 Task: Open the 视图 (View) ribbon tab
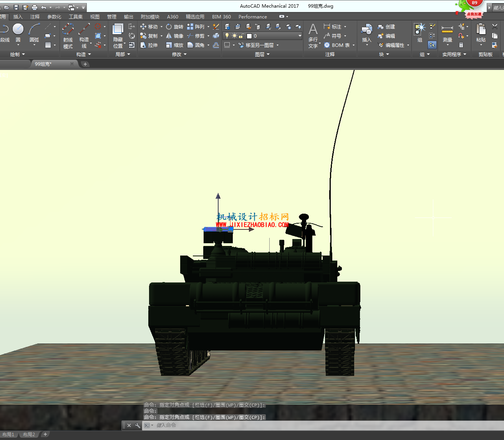click(x=95, y=17)
